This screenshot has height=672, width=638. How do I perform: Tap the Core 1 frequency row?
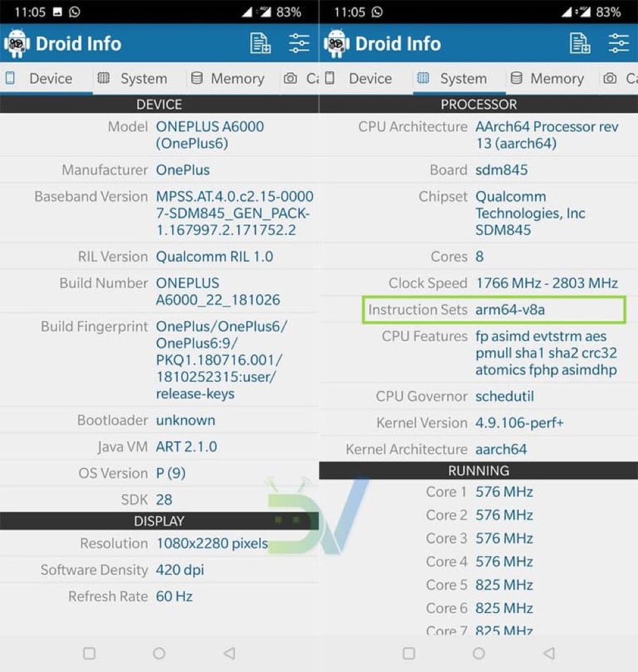pos(478,492)
